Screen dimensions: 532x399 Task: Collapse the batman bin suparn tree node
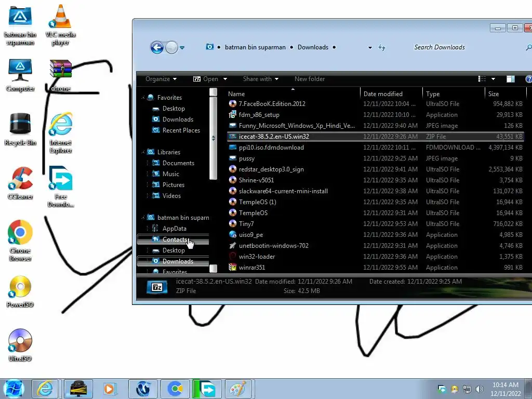143,218
